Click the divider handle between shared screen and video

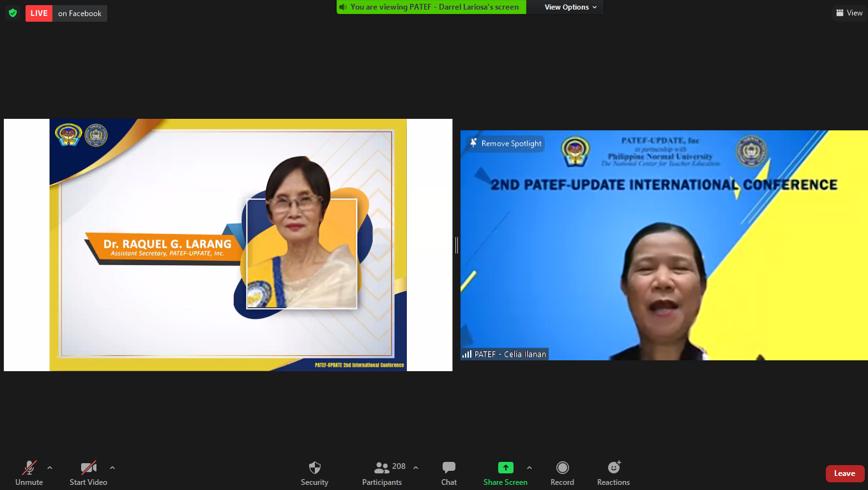pyautogui.click(x=456, y=245)
